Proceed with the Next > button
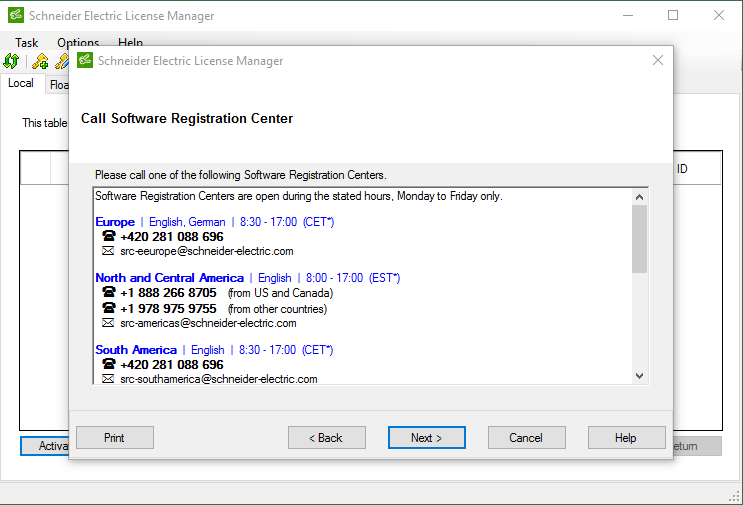The height and width of the screenshot is (505, 743). point(426,437)
